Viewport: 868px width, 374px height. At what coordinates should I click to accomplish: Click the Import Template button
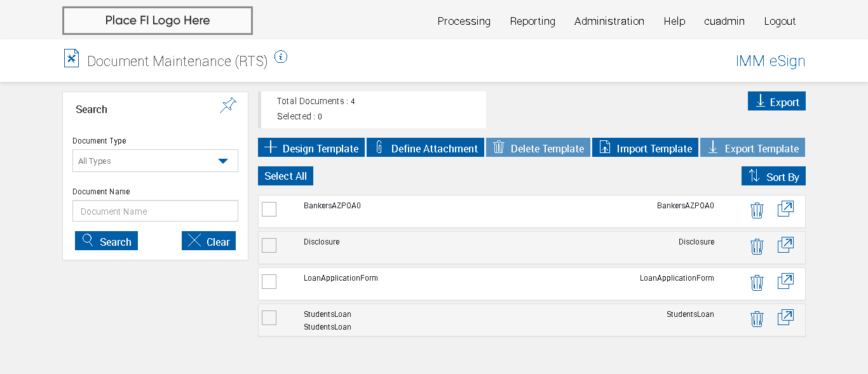click(645, 148)
